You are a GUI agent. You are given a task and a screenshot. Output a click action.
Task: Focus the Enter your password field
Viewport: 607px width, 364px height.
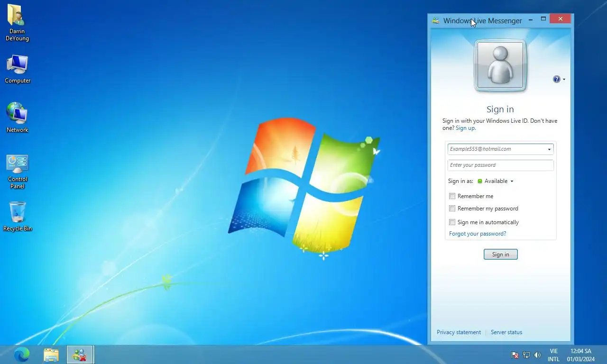500,165
